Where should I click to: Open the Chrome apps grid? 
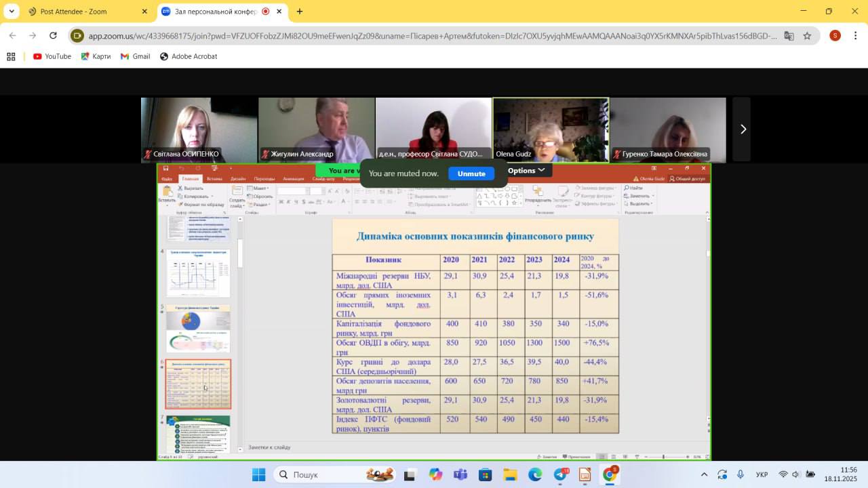tap(11, 56)
